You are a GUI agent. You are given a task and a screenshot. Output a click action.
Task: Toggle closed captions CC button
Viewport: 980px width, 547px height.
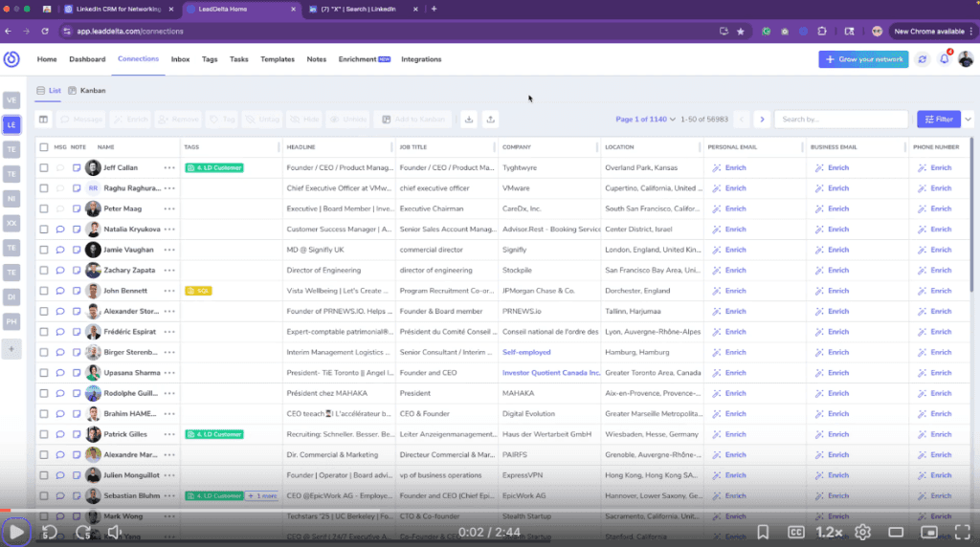(x=795, y=532)
